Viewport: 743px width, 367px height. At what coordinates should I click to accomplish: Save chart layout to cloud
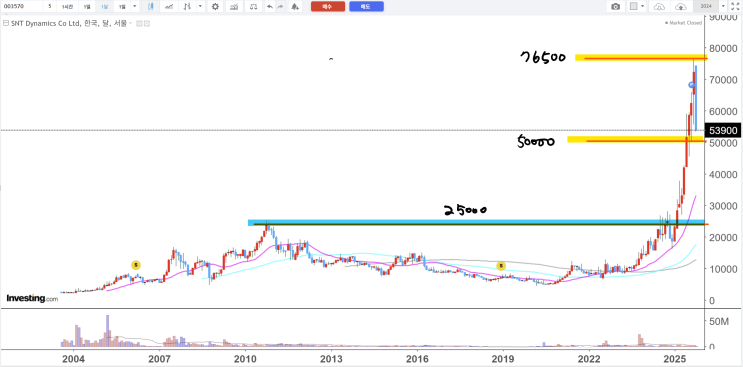pos(680,7)
